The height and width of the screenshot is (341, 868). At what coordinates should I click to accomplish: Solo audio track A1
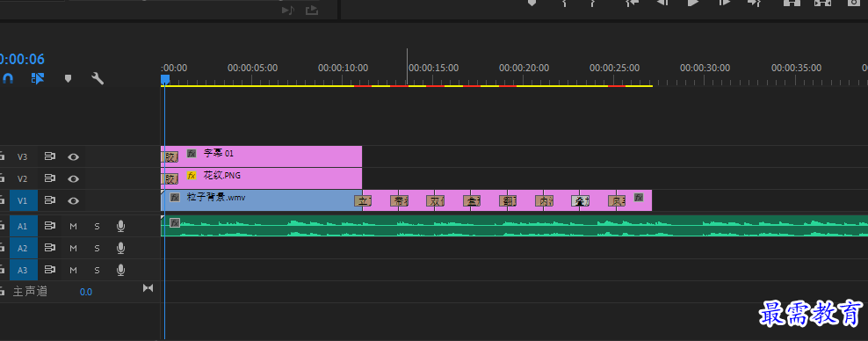tap(97, 226)
